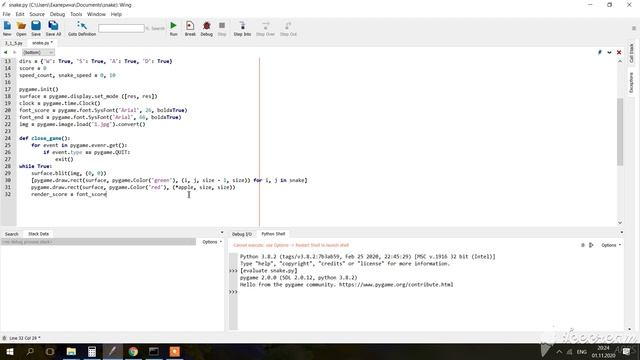
Task: Save the current file with the Save icon
Action: tap(36, 29)
